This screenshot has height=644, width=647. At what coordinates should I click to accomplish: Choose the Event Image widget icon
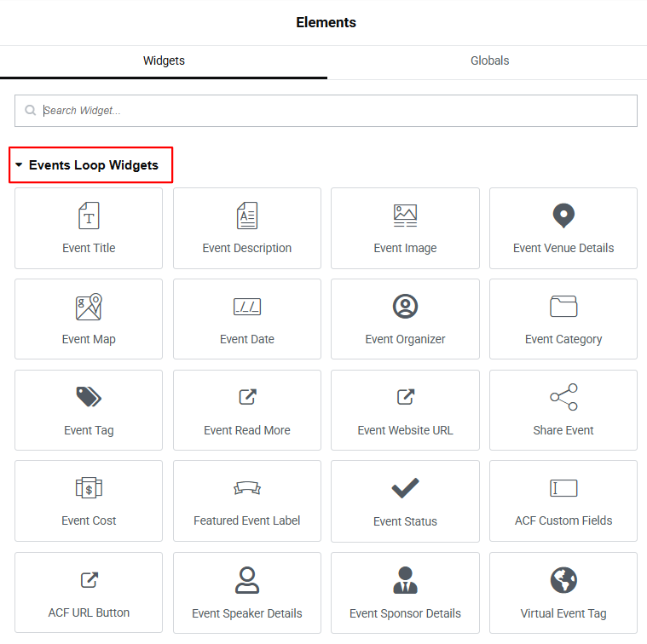tap(405, 216)
